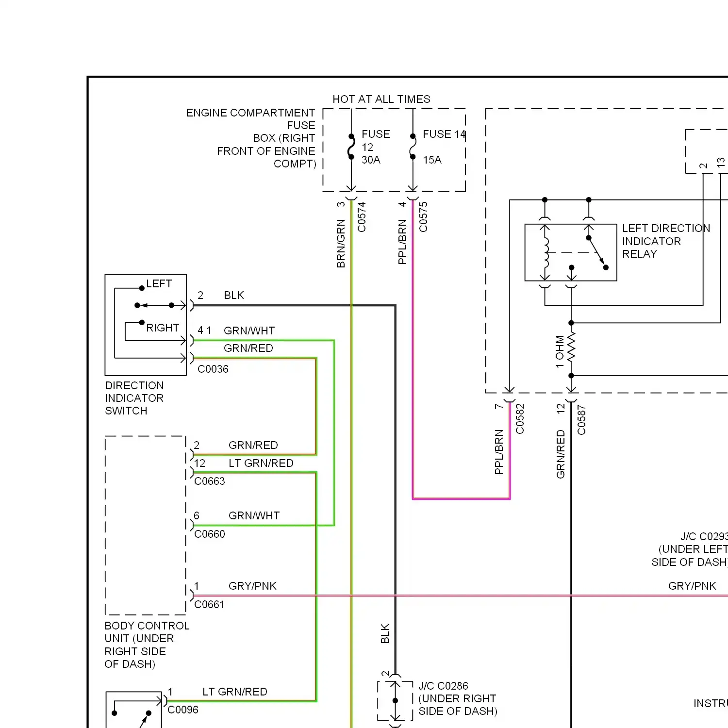Viewport: 728px width, 728px height.
Task: Select the FUSE 12 30A symbol
Action: (x=351, y=147)
